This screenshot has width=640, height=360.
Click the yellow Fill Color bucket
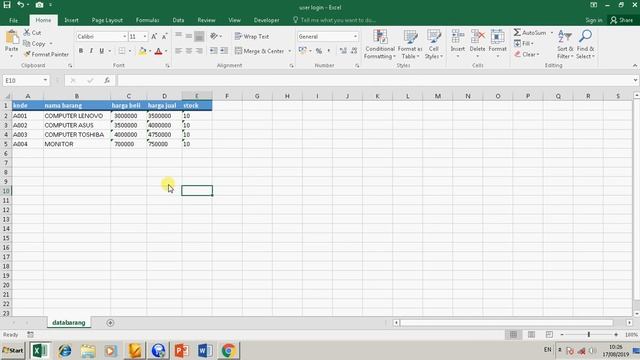[142, 51]
